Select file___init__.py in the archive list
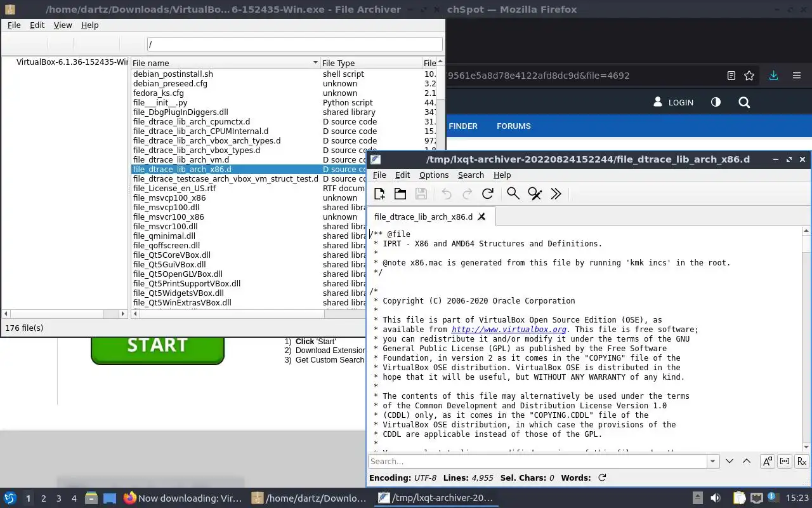Screen dimensions: 812x508 160,103
